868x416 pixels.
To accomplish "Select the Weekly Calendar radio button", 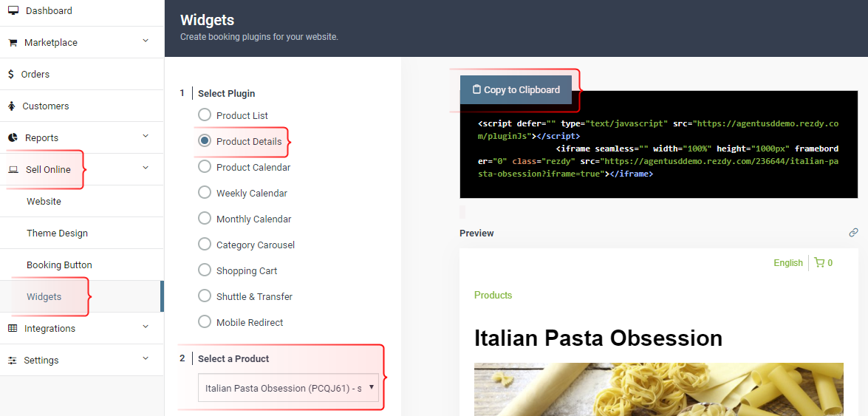I will tap(205, 192).
